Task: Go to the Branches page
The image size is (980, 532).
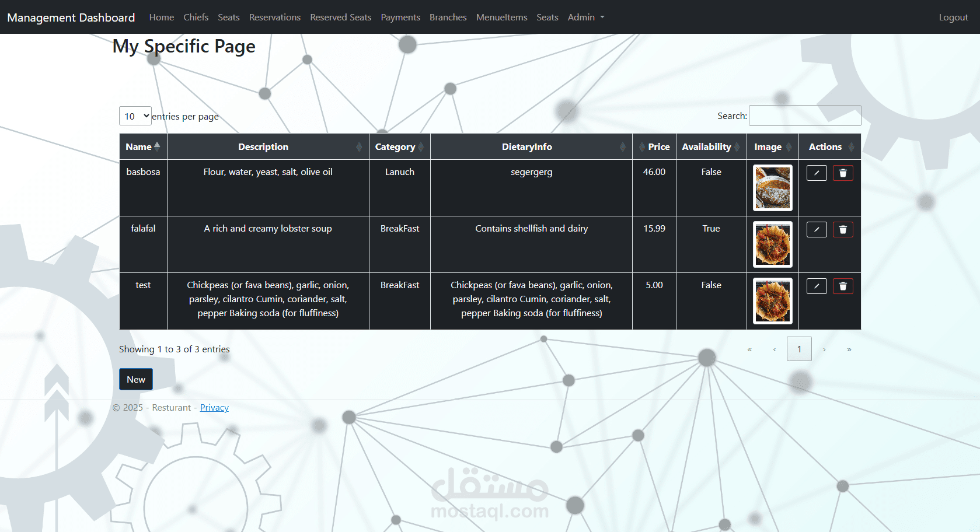Action: click(x=448, y=17)
